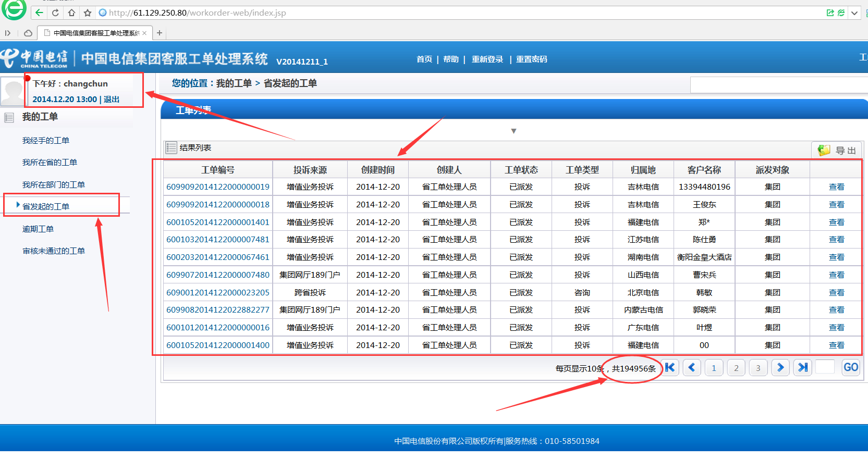The image size is (868, 459).
Task: Click 查看 for customer 王俊东
Action: coord(837,204)
